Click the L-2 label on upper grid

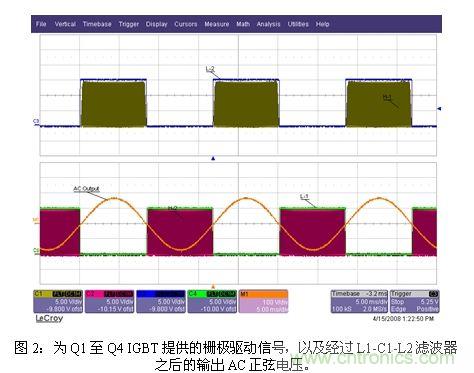[x=210, y=69]
